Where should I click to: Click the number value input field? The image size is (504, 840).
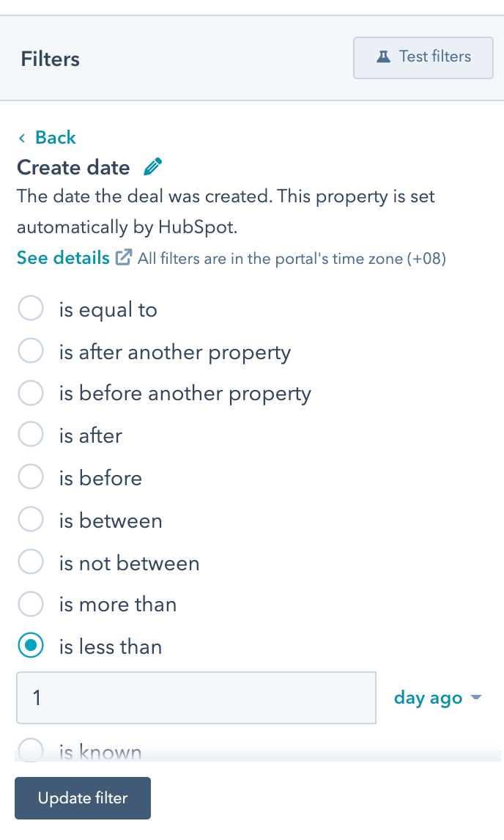[196, 697]
